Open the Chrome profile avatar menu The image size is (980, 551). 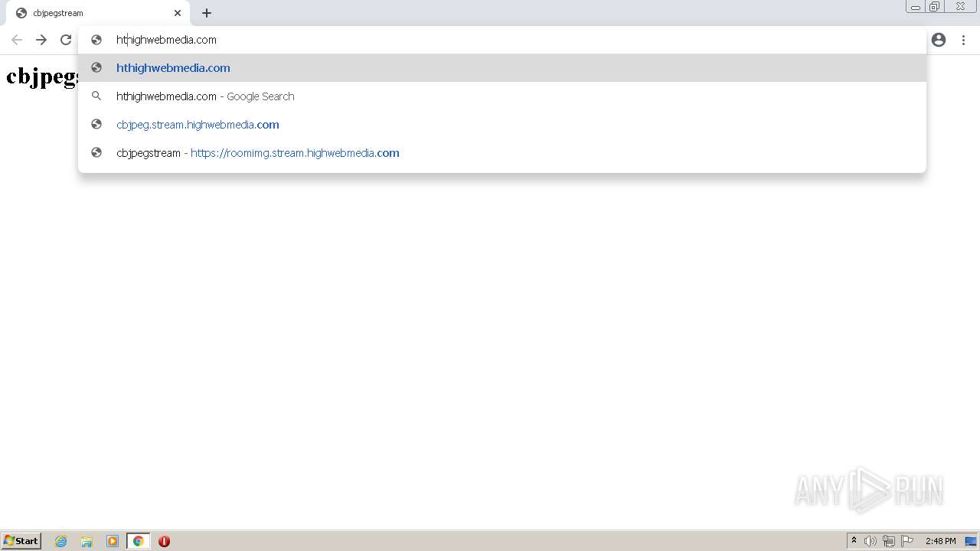[939, 40]
